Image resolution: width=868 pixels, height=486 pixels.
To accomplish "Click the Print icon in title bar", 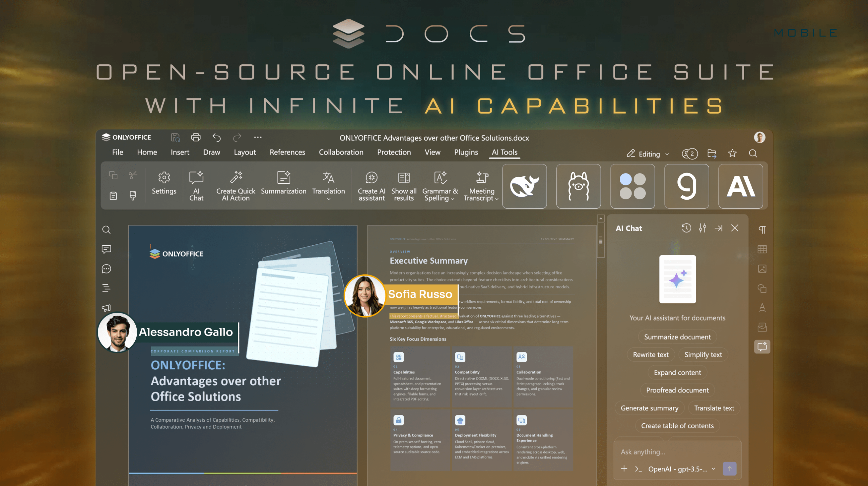I will tap(196, 137).
